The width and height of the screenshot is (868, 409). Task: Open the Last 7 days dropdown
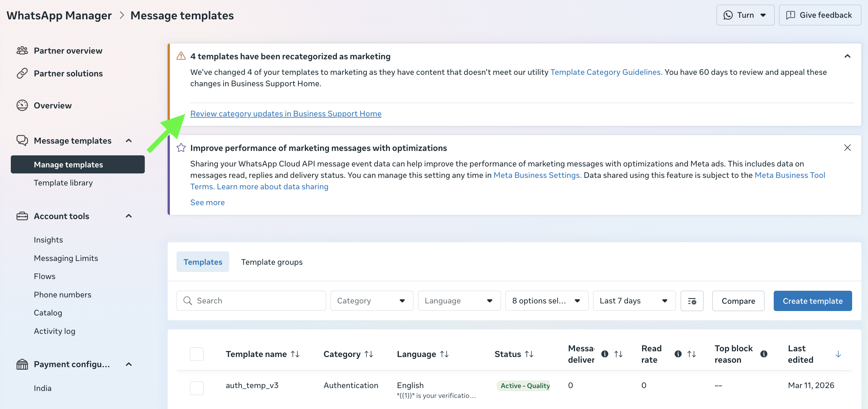coord(634,301)
